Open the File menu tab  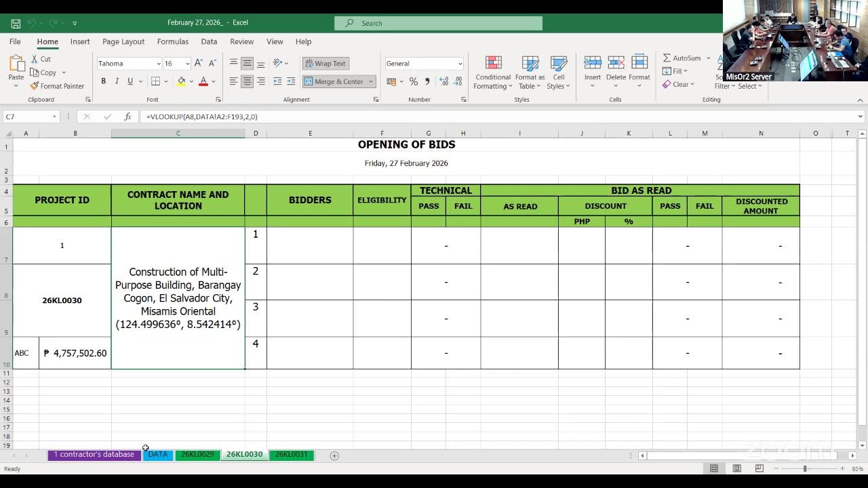(x=15, y=41)
